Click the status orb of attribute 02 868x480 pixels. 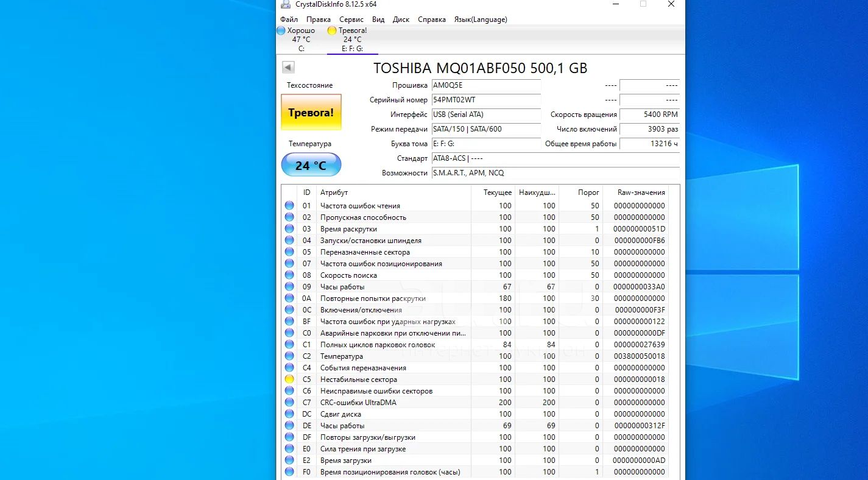[289, 217]
